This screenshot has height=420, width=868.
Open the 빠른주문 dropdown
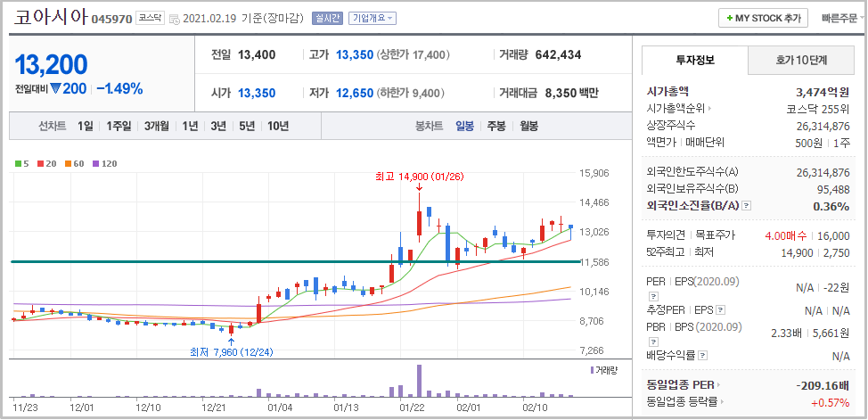(843, 18)
